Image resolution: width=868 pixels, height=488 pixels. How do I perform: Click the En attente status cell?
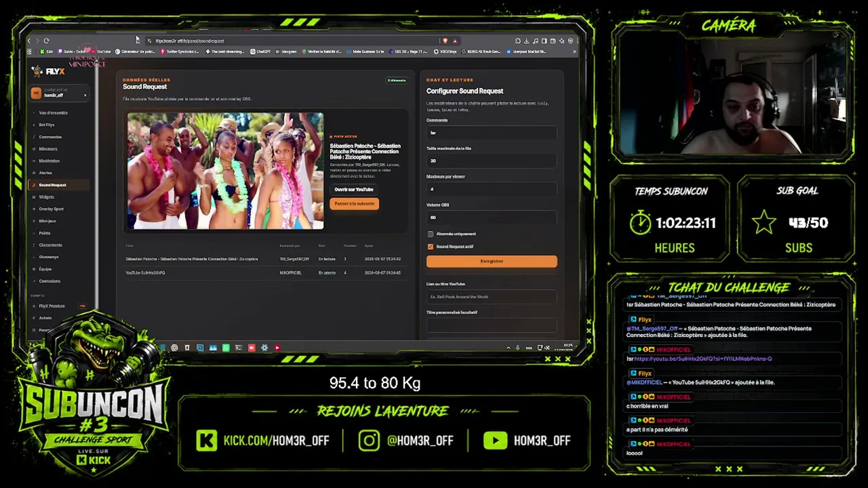click(327, 272)
